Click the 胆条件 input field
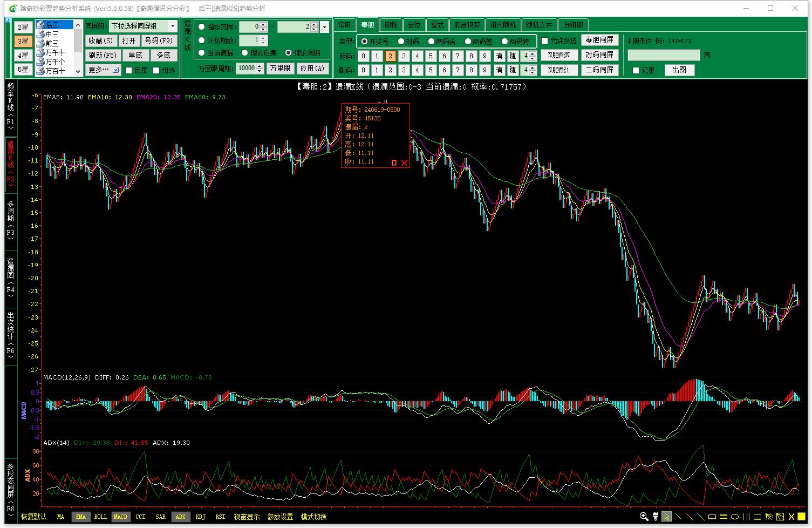Image resolution: width=812 pixels, height=528 pixels. coord(663,55)
